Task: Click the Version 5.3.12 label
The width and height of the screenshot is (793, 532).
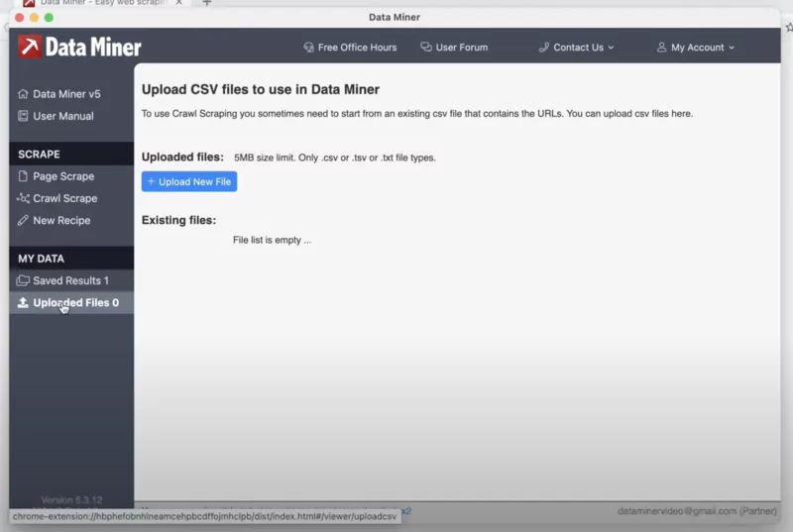Action: (x=71, y=499)
